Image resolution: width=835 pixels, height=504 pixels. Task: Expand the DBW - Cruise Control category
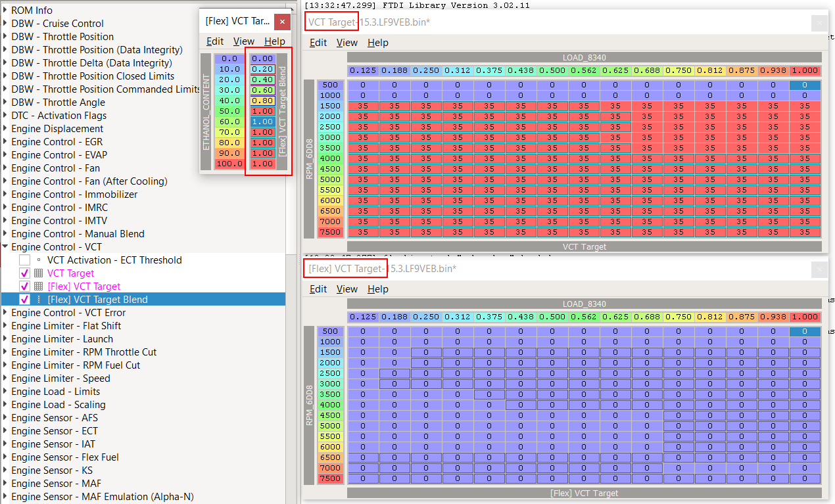[5, 24]
